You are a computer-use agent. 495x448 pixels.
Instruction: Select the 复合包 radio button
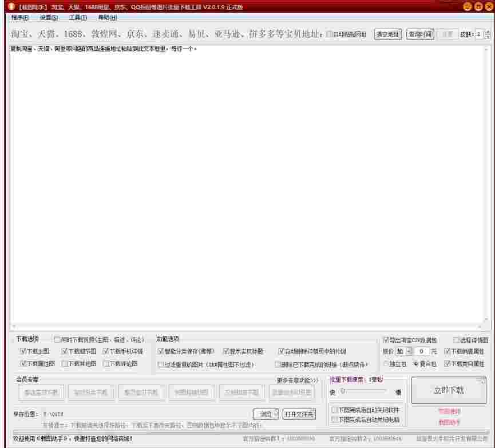[x=416, y=364]
